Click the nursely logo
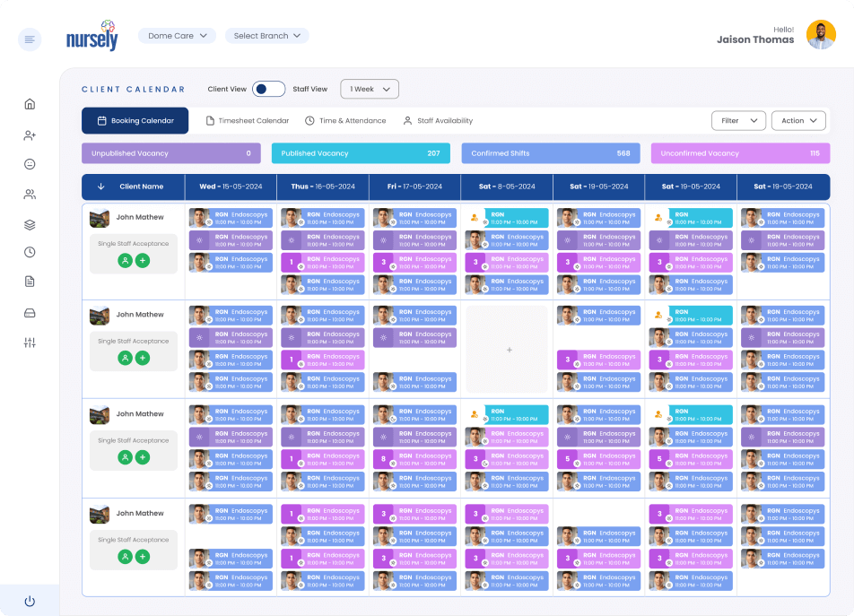This screenshot has height=616, width=854. click(92, 36)
